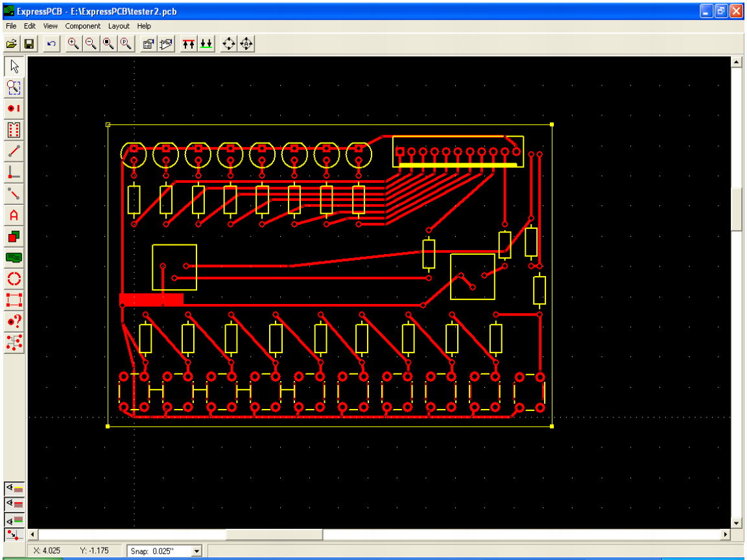Zoom out with the minus magnifier icon
The image size is (747, 560).
click(x=91, y=44)
